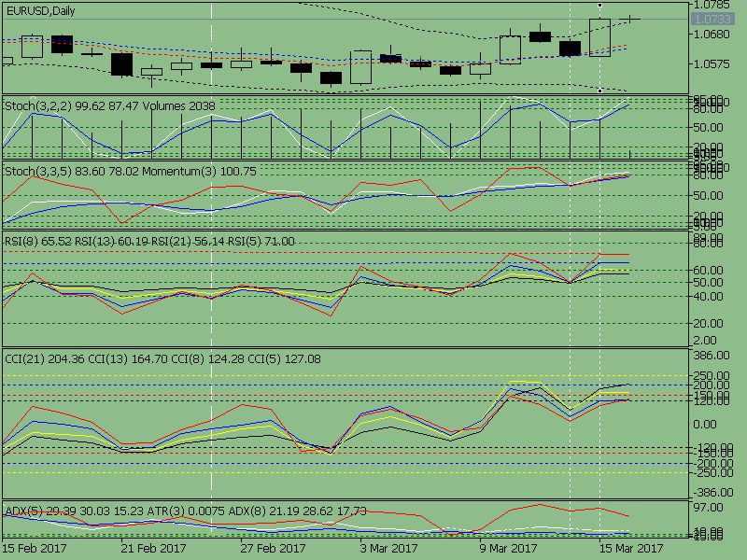The image size is (747, 560).
Task: Click the 21 Feb 2017 date label
Action: (x=153, y=549)
